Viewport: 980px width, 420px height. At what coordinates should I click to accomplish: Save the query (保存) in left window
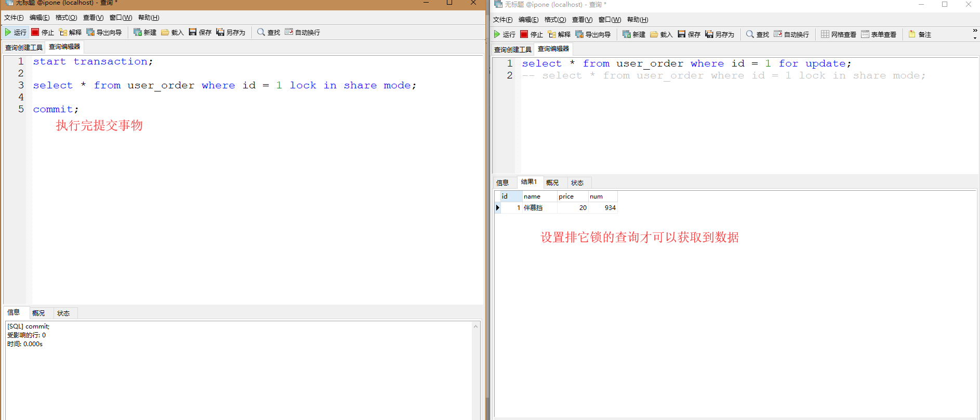[x=200, y=32]
